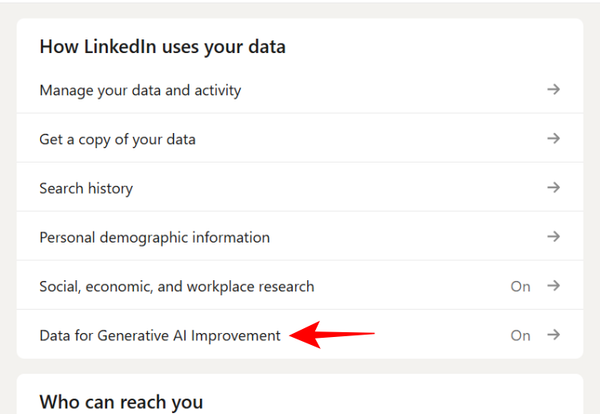Click the arrow beside Data for Generative AI Improvement
This screenshot has width=600, height=414.
553,335
